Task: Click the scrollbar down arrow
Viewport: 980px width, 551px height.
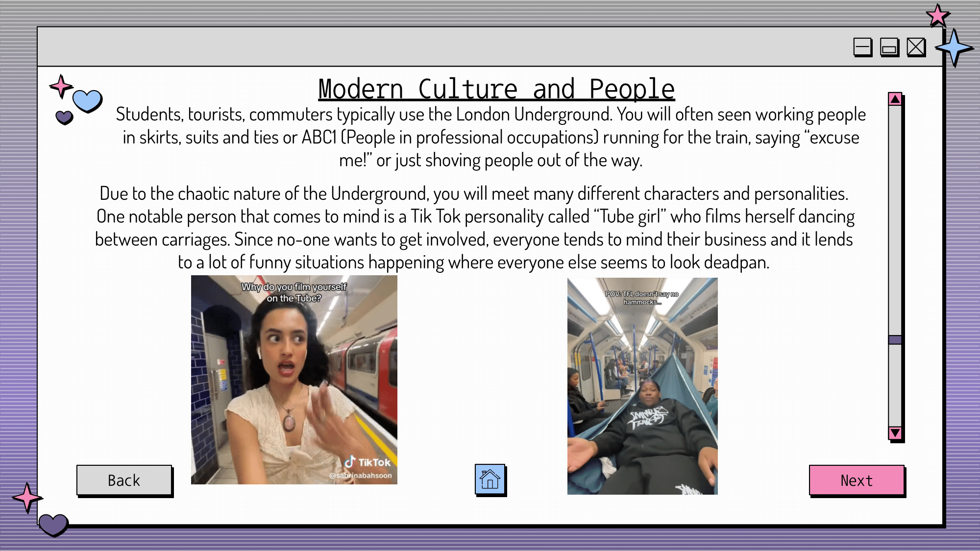Action: 895,433
